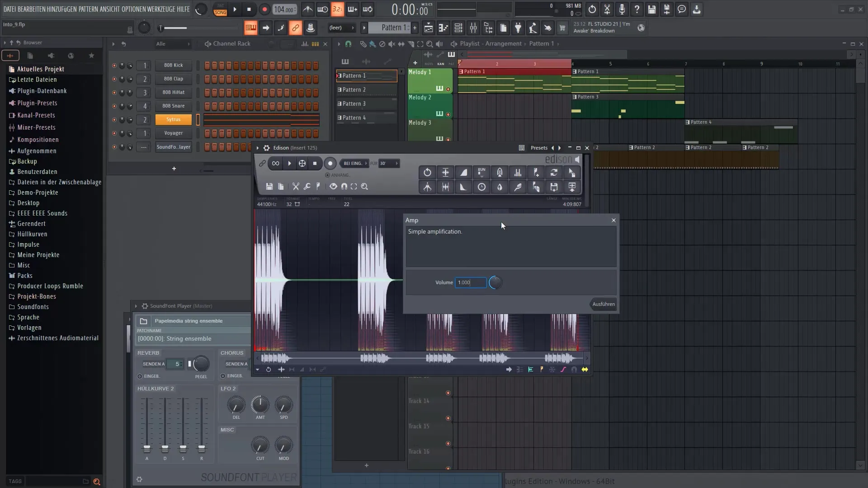Image resolution: width=868 pixels, height=488 pixels.
Task: Open the Piano roll from main toolbar
Action: point(443,28)
